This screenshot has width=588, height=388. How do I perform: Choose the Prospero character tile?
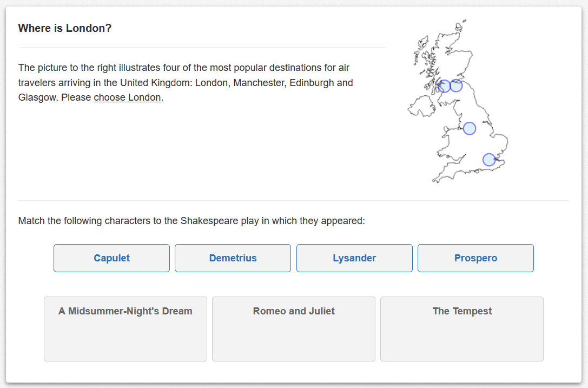[x=475, y=258]
